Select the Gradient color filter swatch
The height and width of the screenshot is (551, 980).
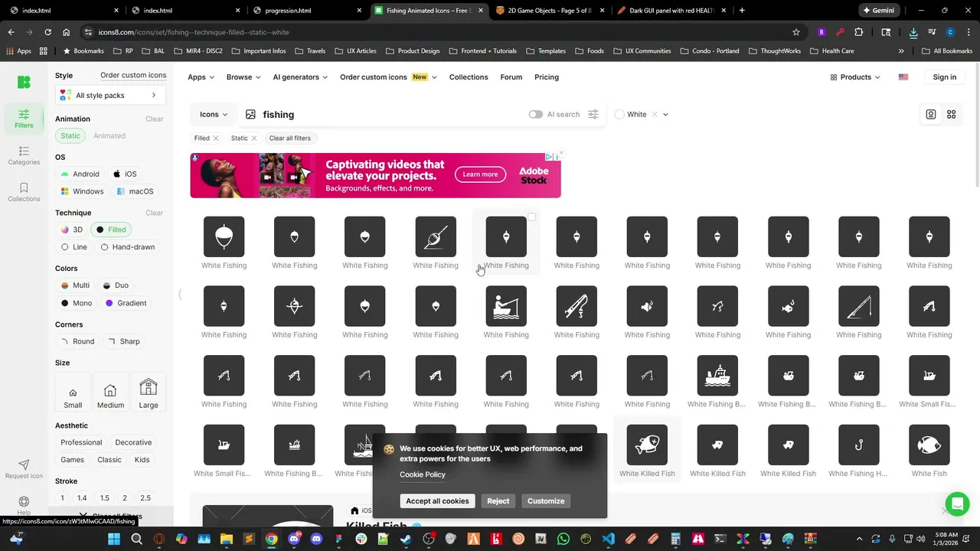[x=126, y=303]
